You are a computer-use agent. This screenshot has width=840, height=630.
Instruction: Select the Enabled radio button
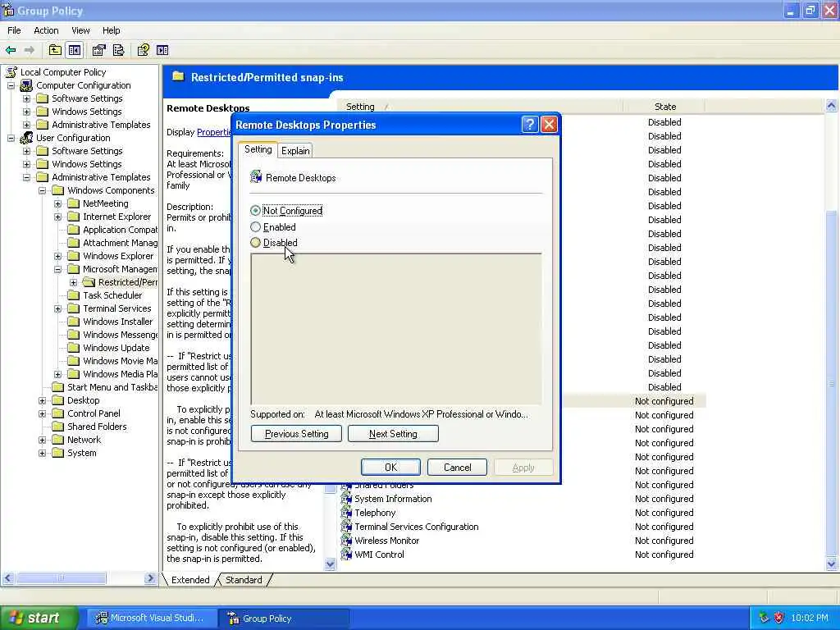pos(256,227)
